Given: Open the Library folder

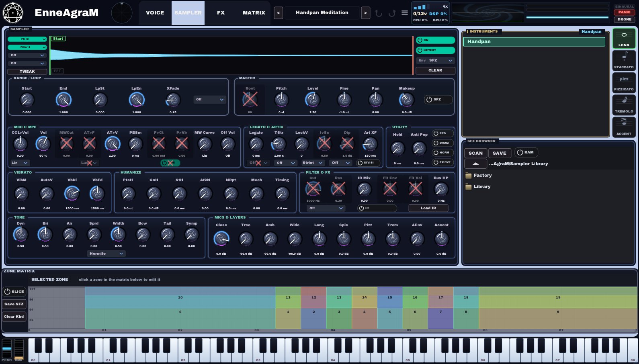Looking at the screenshot, I should point(478,186).
